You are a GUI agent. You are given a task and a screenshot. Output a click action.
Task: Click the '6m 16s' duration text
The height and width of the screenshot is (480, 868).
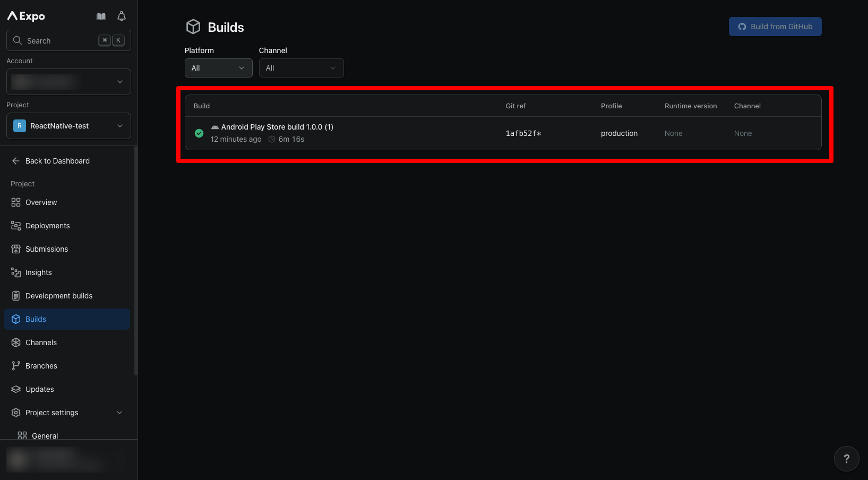(291, 139)
